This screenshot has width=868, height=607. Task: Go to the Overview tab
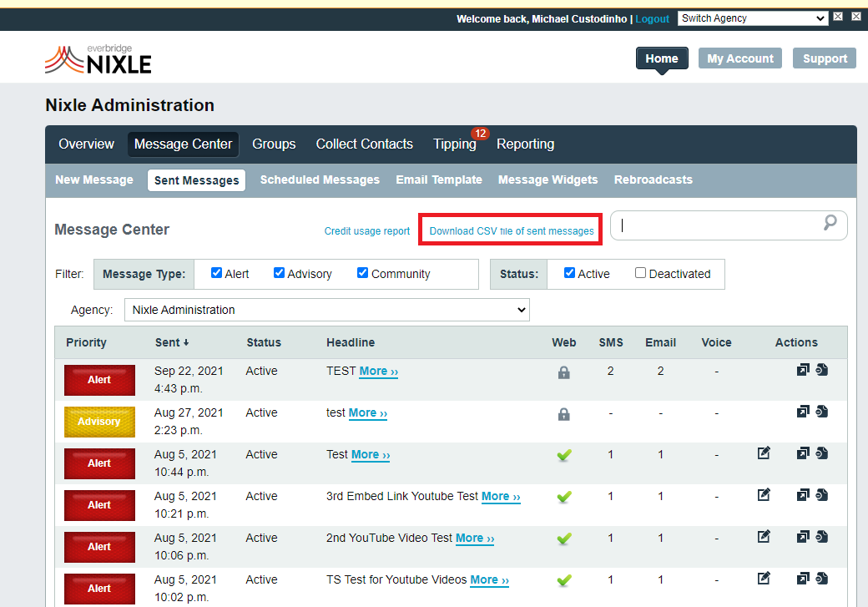[x=86, y=144]
